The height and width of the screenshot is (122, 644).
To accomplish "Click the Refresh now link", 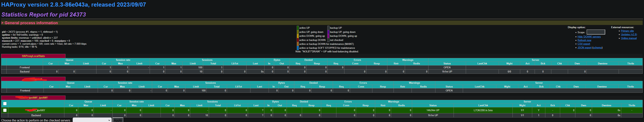I will coord(584,40).
